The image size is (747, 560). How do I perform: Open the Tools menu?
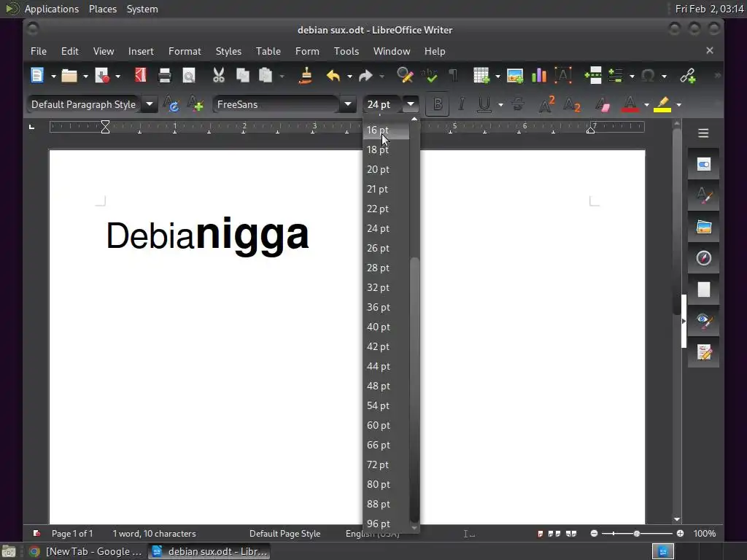coord(347,51)
